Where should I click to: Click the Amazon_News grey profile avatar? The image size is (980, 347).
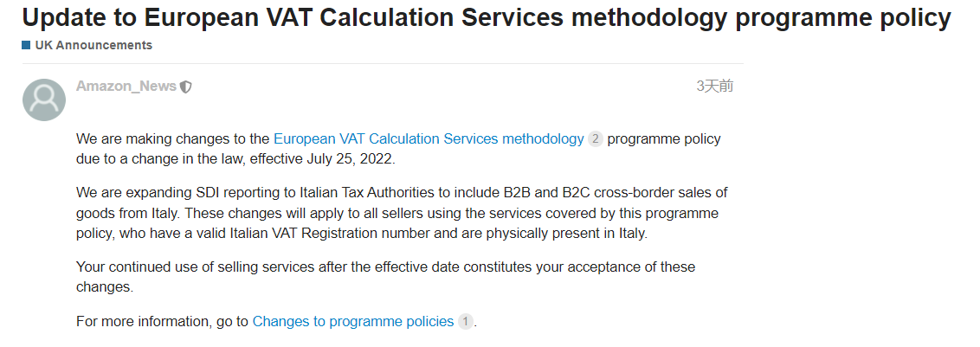click(x=44, y=100)
